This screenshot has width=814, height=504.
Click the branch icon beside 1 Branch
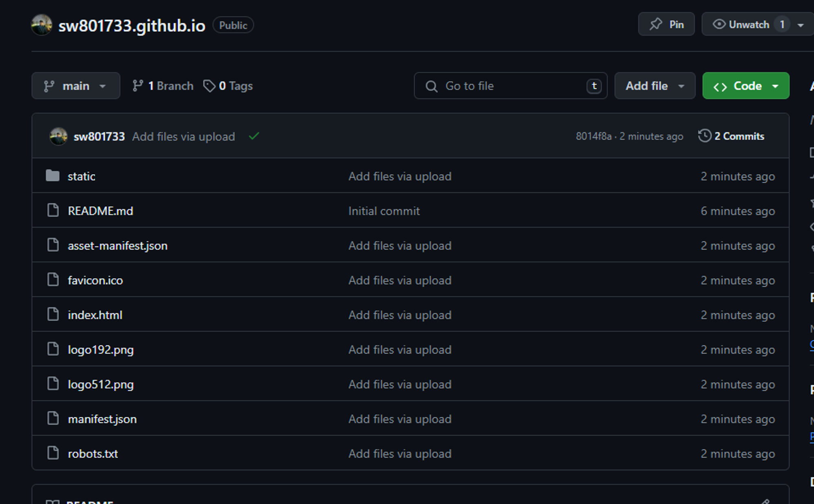(x=138, y=86)
